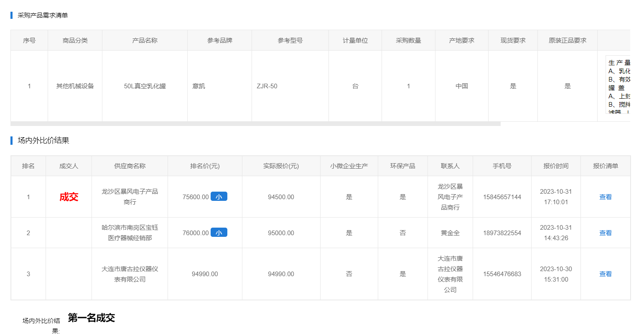The width and height of the screenshot is (644, 336).
Task: Click the 小 badge beside 75600.00
Action: click(x=219, y=197)
